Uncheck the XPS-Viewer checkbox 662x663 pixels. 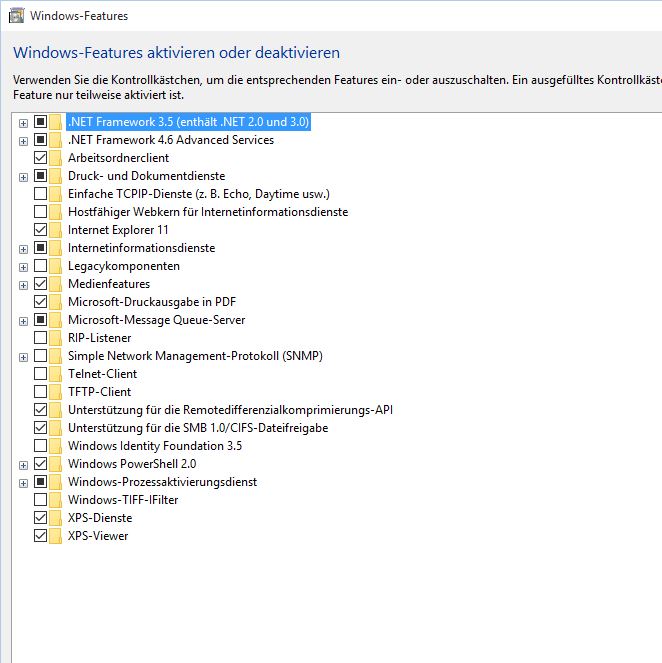41,536
